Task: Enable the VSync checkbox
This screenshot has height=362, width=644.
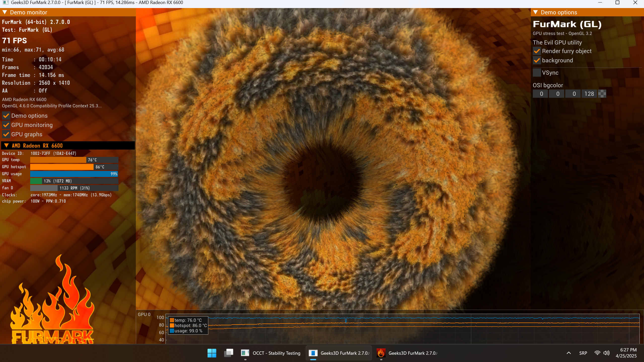Action: (x=537, y=73)
